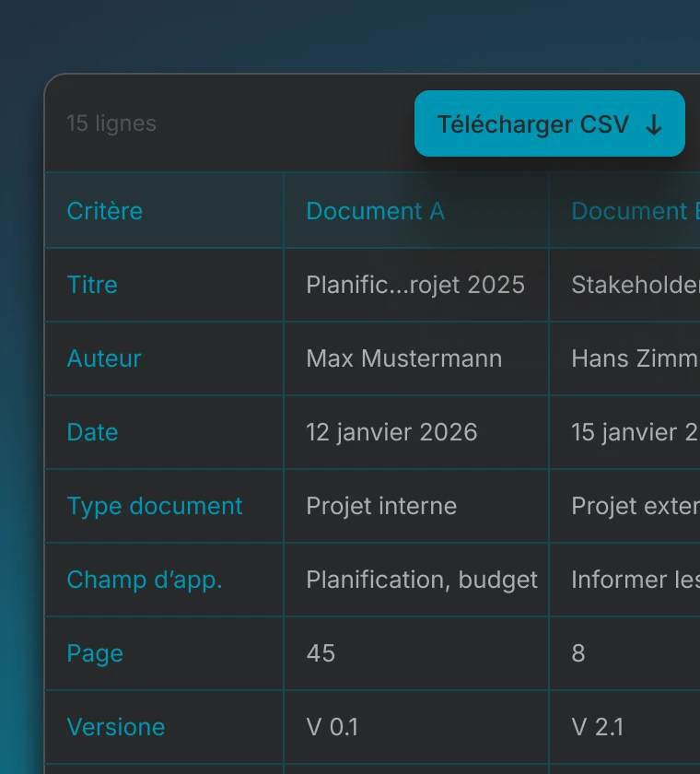Click the Télécharger CSV button
700x774 pixels.
click(x=548, y=124)
